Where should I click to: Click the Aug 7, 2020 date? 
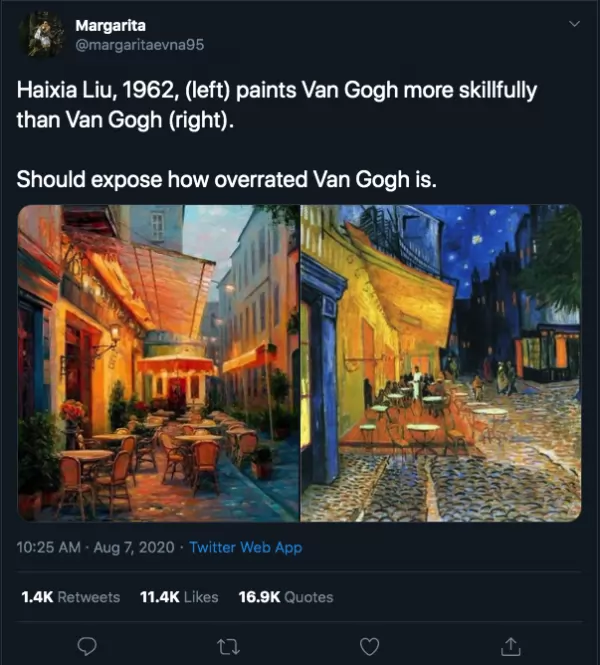point(134,547)
